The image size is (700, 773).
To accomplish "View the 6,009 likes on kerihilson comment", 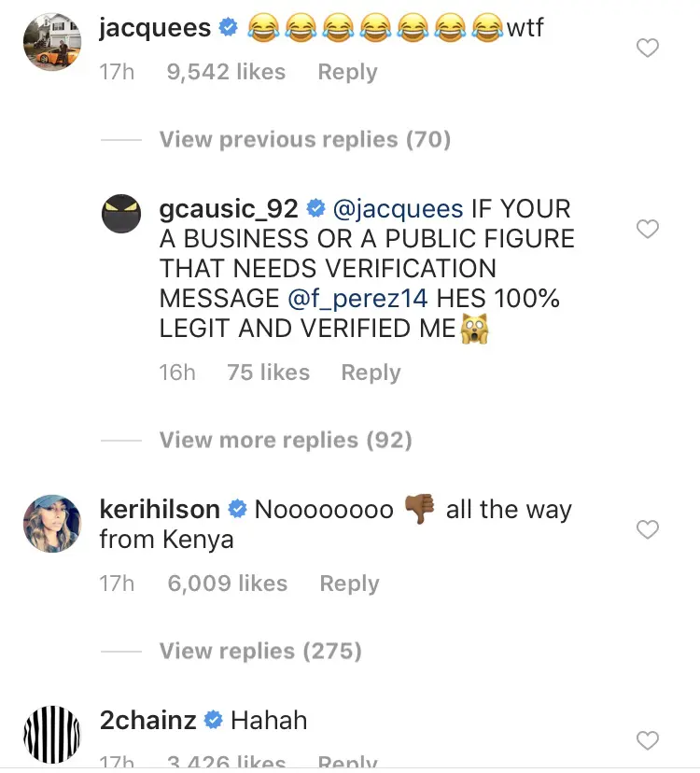I will 227,583.
